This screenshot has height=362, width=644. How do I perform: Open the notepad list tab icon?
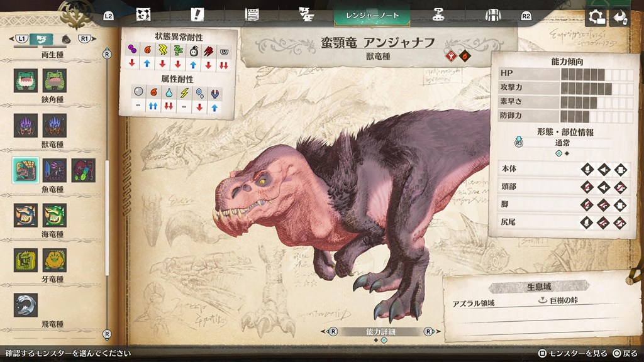pyautogui.click(x=252, y=15)
